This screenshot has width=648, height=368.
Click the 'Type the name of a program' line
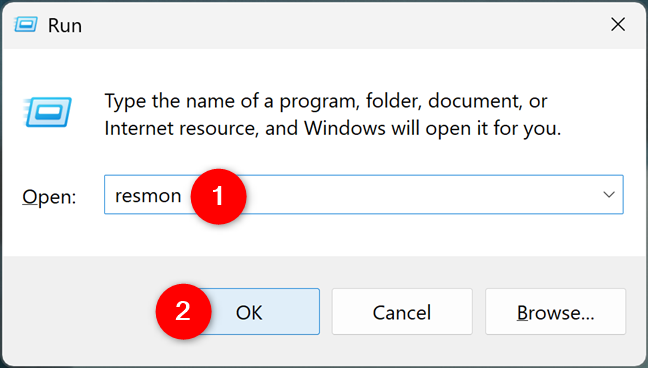coord(326,101)
